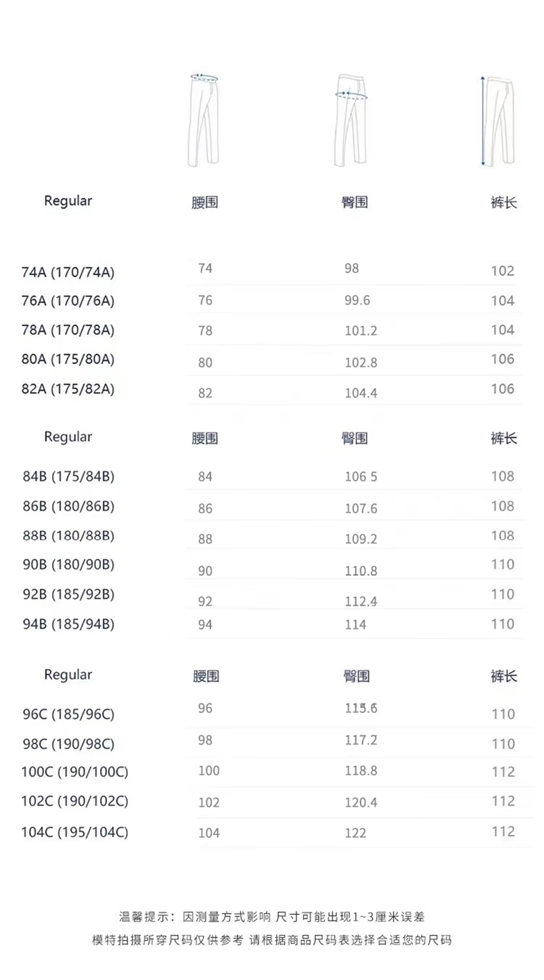
Task: Click the 82A (175/82A) size label
Action: (x=68, y=389)
